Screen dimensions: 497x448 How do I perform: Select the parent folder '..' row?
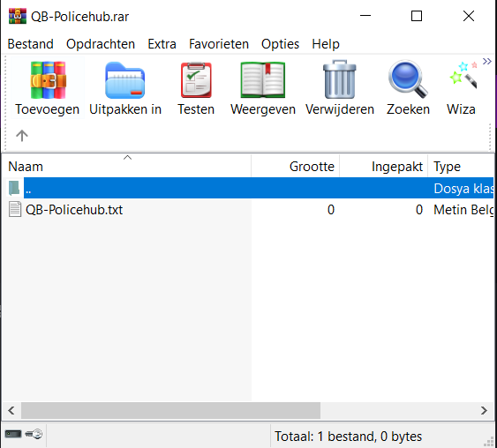click(250, 188)
